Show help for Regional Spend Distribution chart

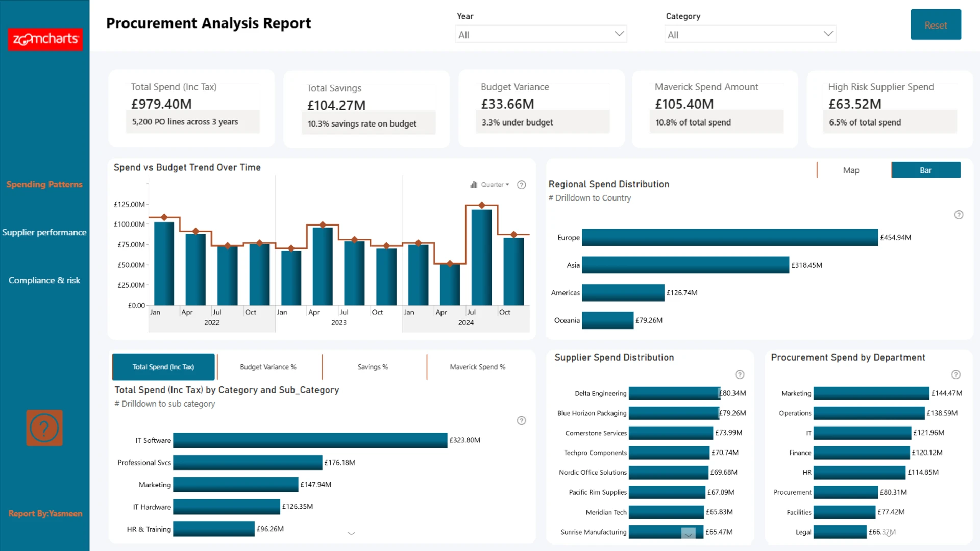(x=959, y=215)
